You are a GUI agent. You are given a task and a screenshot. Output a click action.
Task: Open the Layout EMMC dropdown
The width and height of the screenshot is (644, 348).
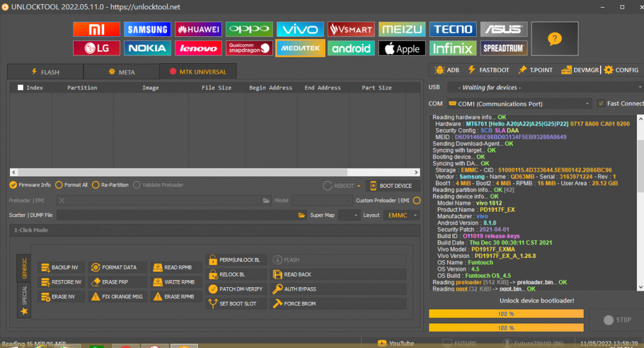(x=401, y=215)
